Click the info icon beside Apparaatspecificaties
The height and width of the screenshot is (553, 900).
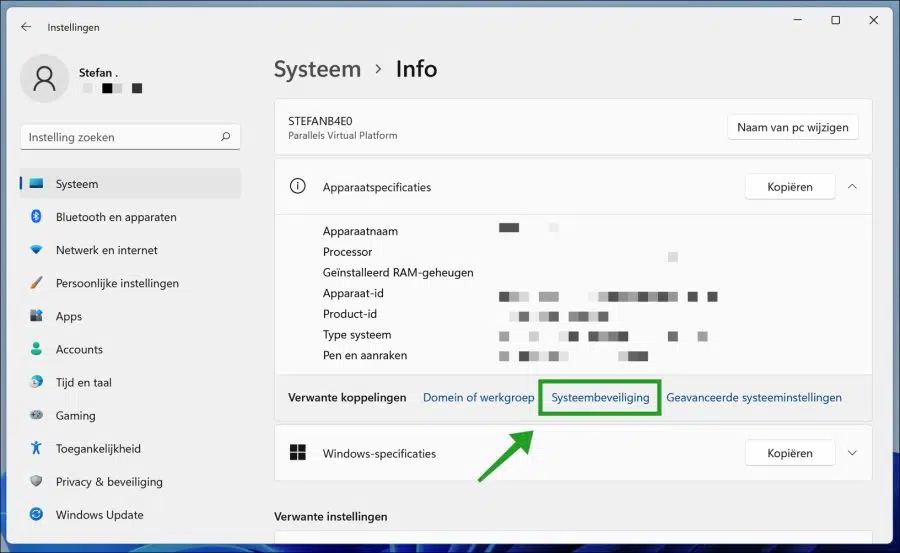click(297, 186)
